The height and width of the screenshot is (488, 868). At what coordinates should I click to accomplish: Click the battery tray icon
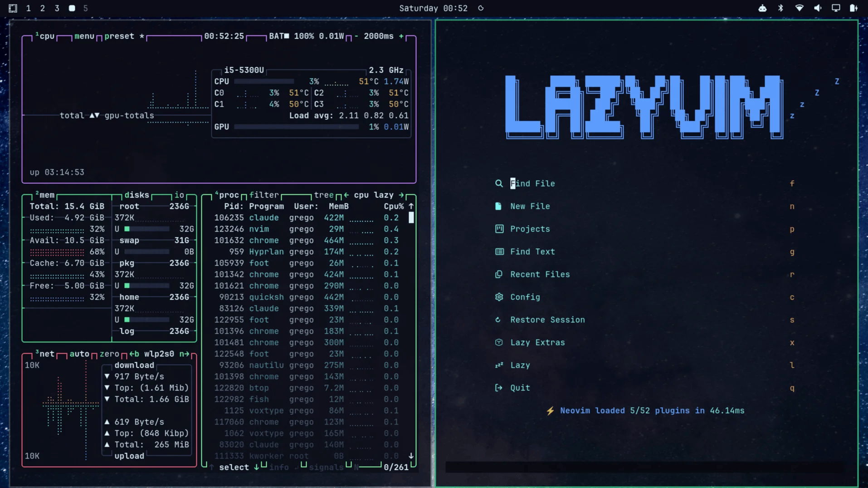click(x=853, y=8)
